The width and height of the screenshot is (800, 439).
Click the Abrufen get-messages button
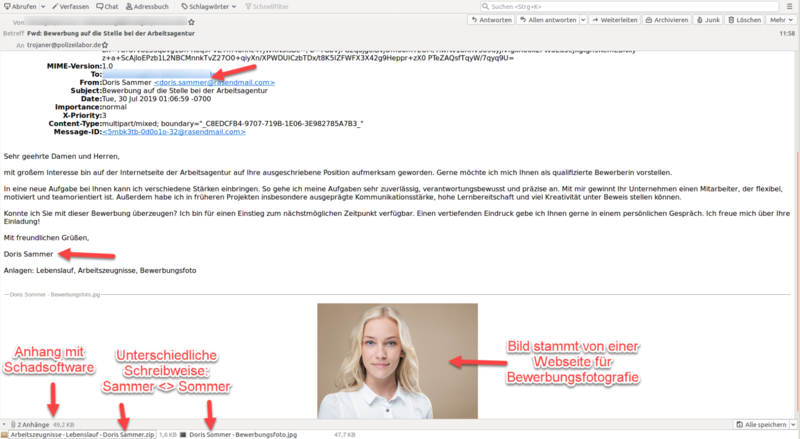pos(20,7)
